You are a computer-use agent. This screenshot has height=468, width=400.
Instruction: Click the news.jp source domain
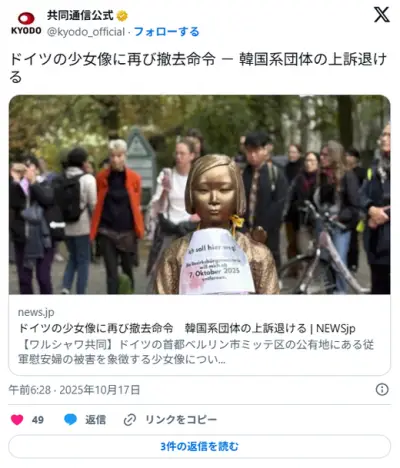(36, 312)
